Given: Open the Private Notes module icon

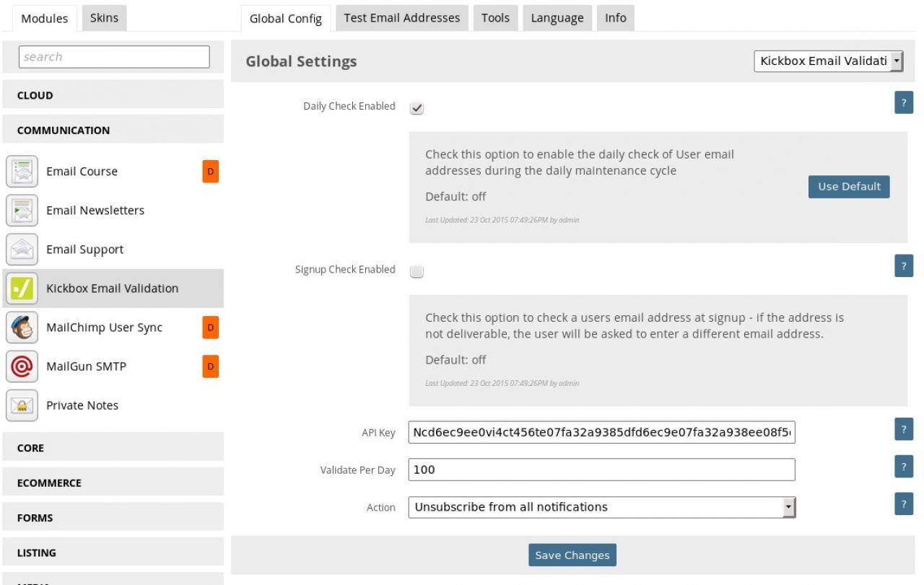Looking at the screenshot, I should coord(22,405).
